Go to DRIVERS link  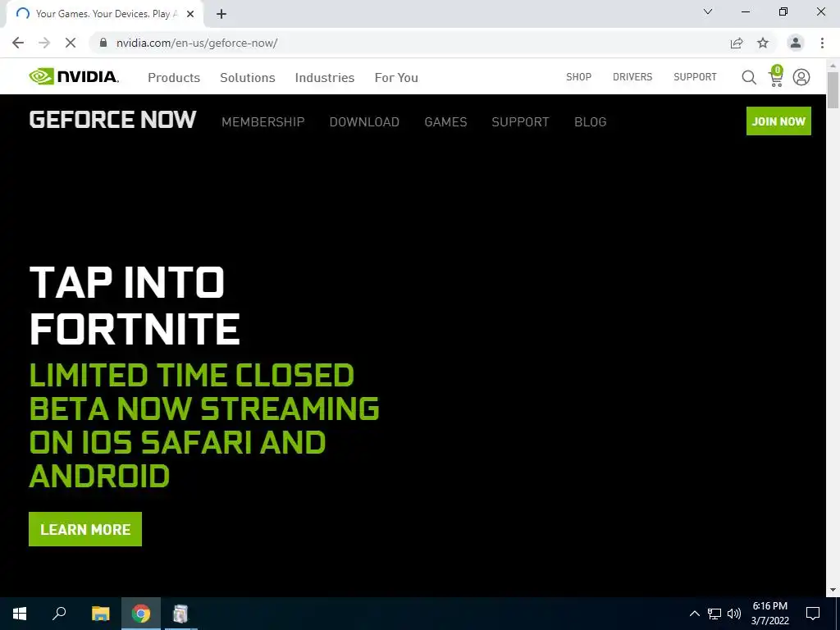pos(632,77)
